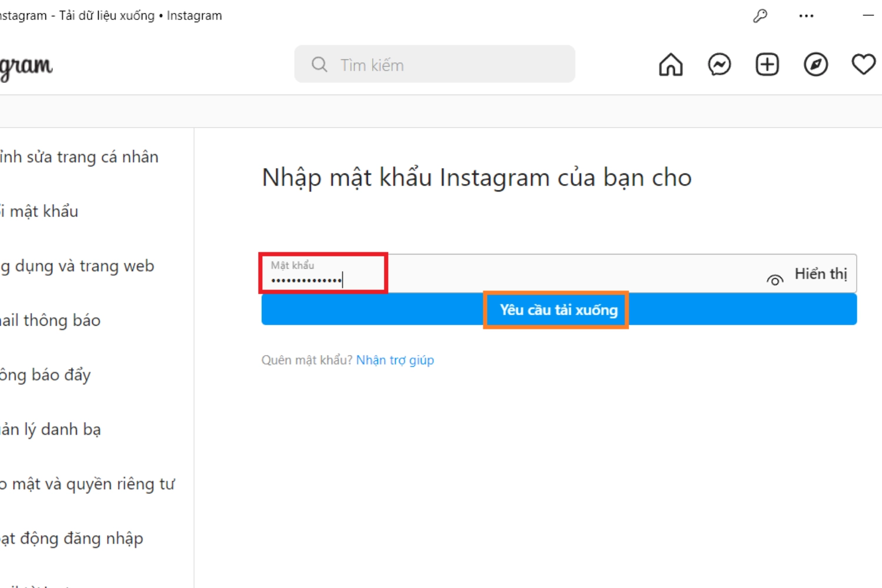Toggle password visibility with Hiển thị
This screenshot has width=882, height=588.
tap(820, 274)
